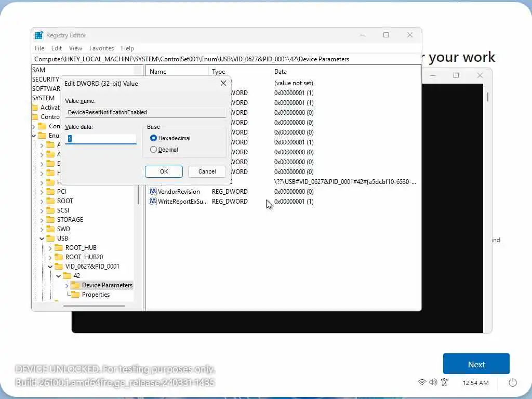Select the VendorRevision value row

click(231, 191)
